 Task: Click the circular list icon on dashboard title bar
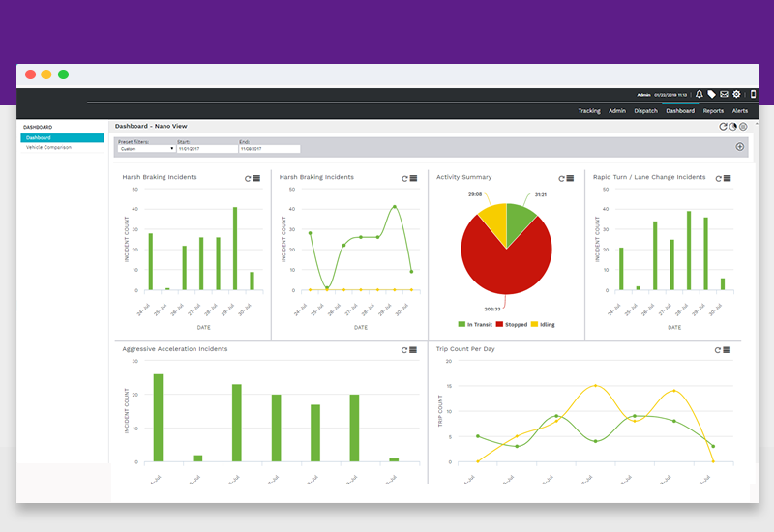pos(743,127)
